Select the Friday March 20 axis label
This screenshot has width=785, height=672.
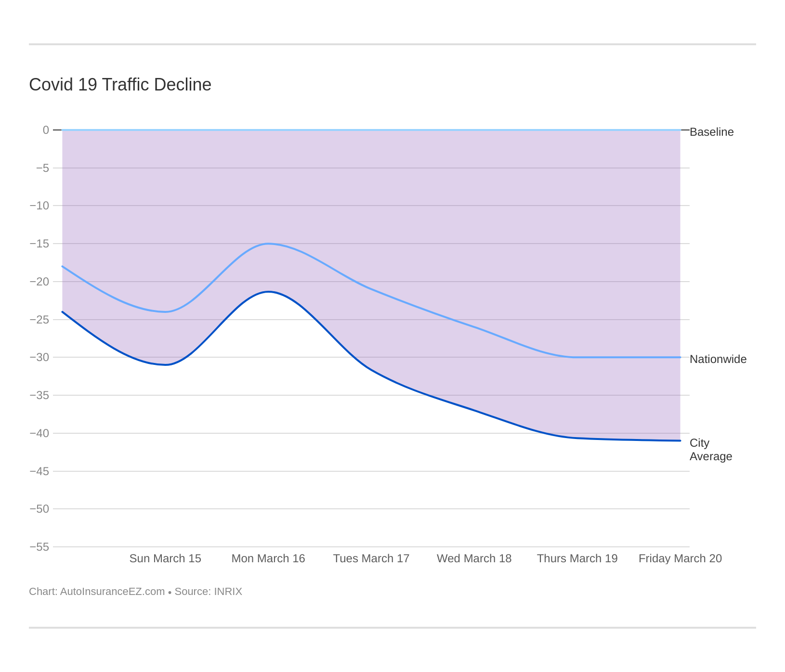(x=680, y=558)
